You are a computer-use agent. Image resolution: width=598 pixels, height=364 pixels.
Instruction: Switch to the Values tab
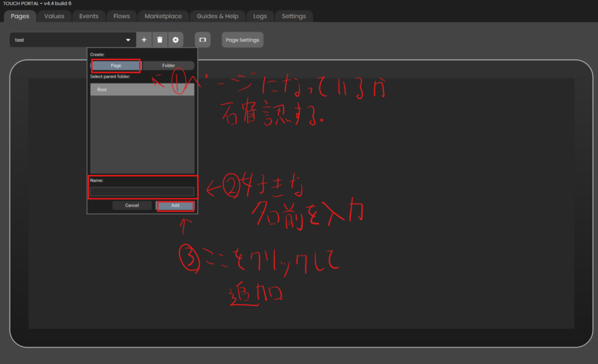pos(54,16)
